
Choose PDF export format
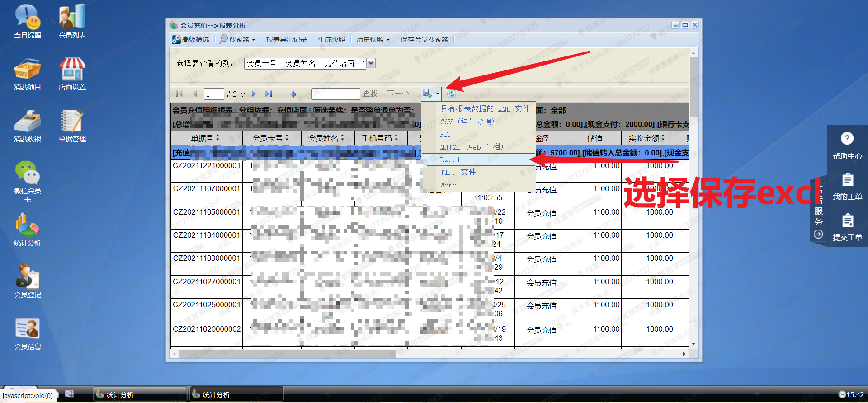446,135
